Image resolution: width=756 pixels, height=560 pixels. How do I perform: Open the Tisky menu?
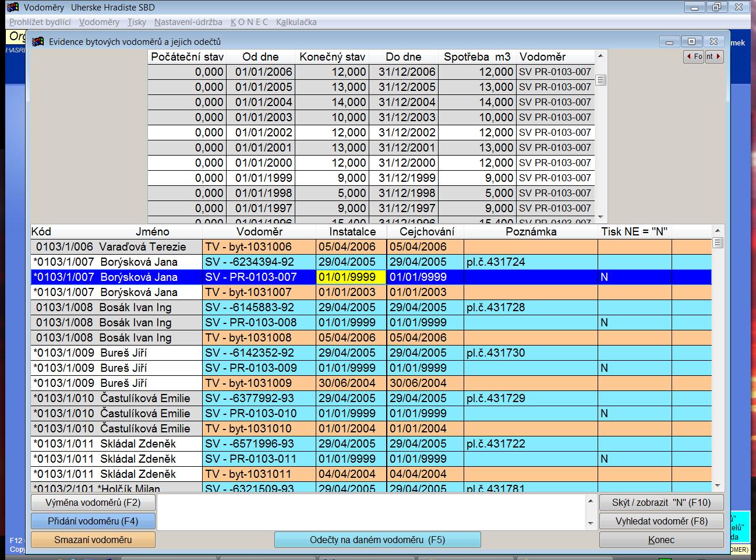[137, 22]
